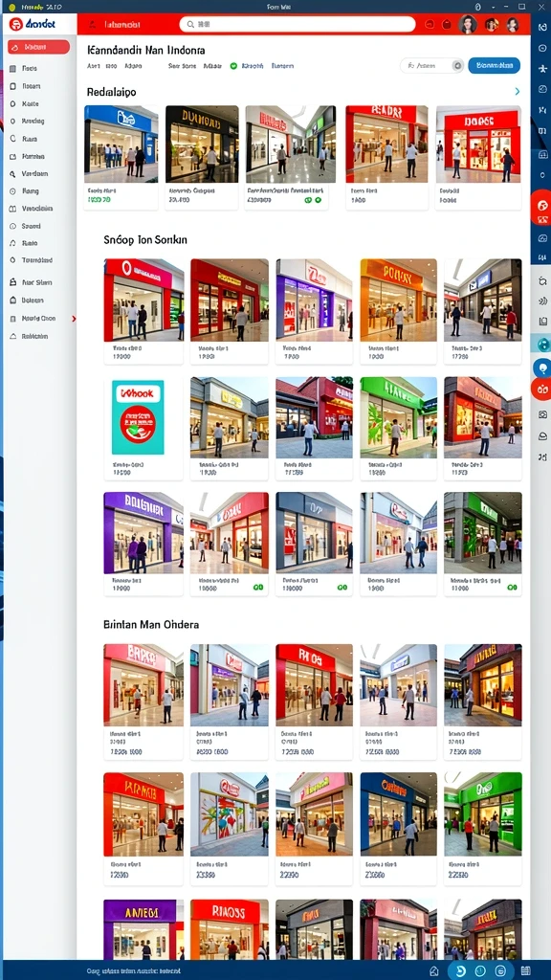Click the blue lightbulb icon on the right sidebar
This screenshot has height=980, width=551.
point(542,367)
